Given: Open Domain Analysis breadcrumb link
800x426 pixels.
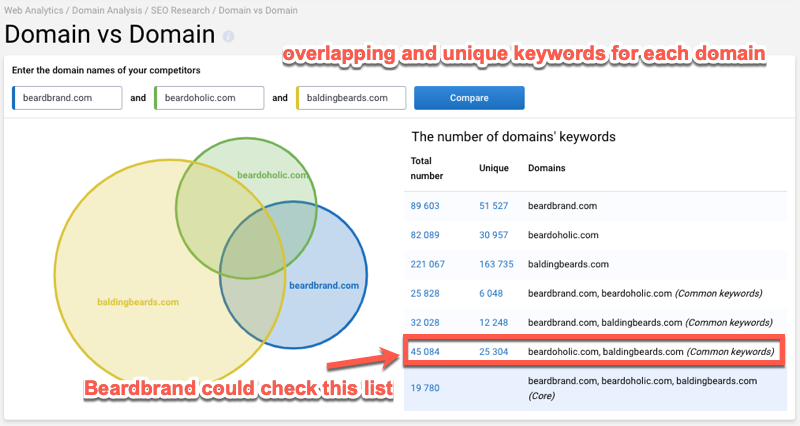Looking at the screenshot, I should 107,10.
